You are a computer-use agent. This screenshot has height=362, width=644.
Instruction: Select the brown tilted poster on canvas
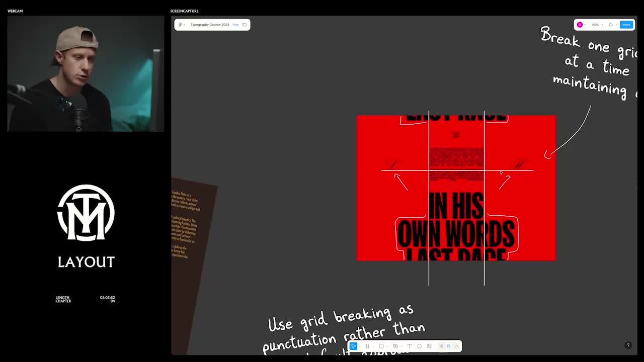point(194,266)
